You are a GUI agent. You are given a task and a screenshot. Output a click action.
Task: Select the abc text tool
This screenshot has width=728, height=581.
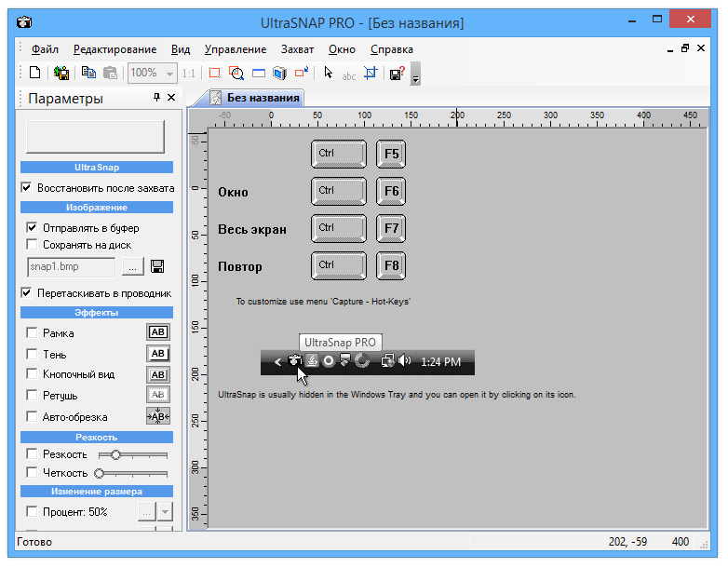coord(349,75)
